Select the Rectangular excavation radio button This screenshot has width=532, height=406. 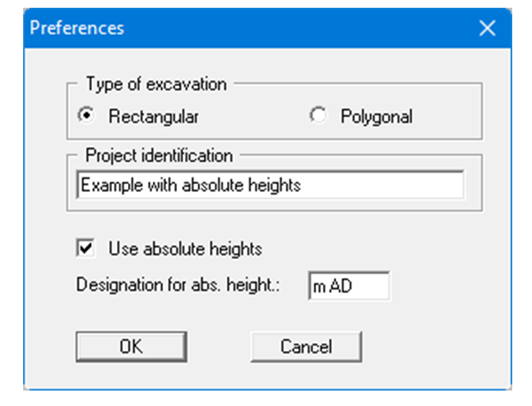click(x=86, y=115)
